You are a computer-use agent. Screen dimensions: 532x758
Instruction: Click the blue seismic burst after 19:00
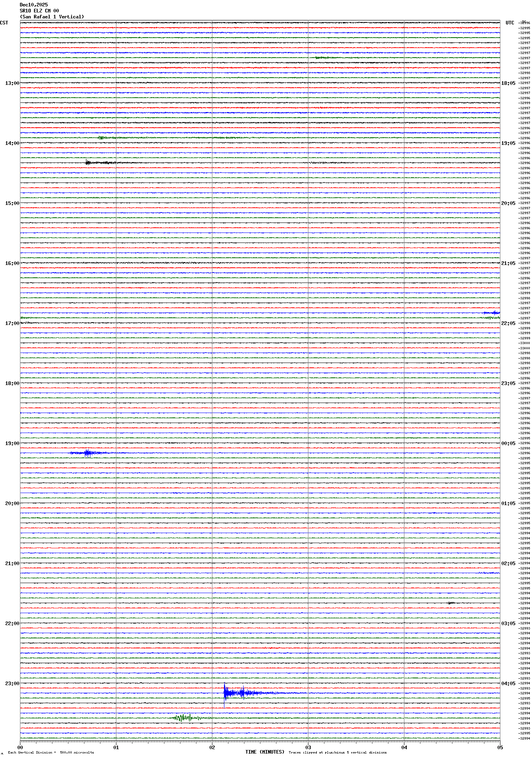[87, 453]
